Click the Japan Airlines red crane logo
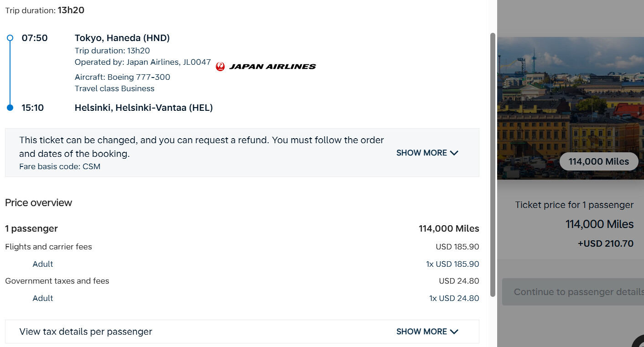Screen dimensions: 644x347 220,67
